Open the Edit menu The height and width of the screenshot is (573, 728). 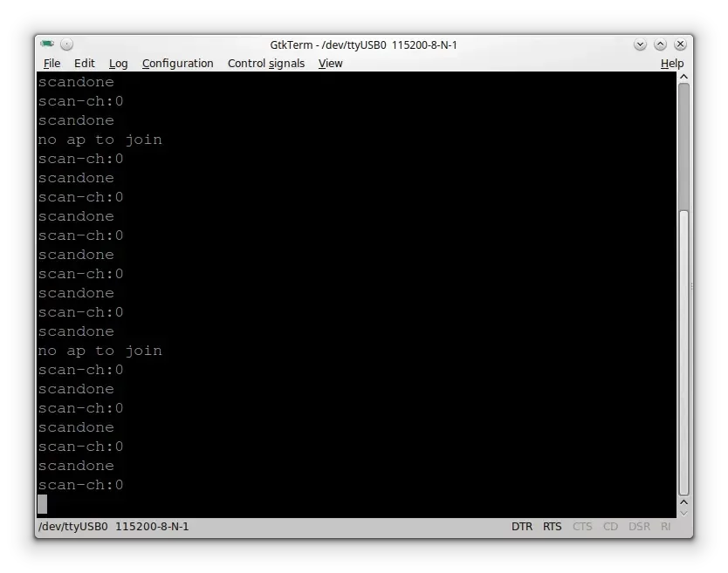pos(85,64)
